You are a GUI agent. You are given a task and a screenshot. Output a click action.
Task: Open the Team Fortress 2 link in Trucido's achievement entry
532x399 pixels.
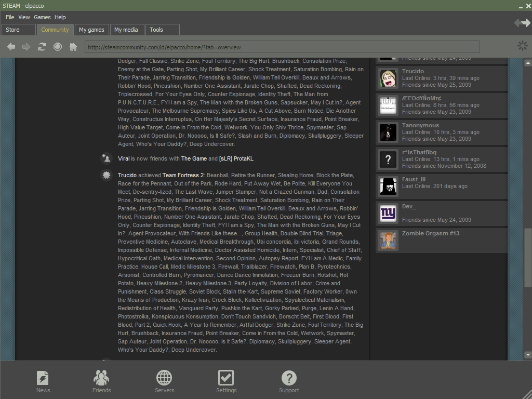pyautogui.click(x=183, y=175)
